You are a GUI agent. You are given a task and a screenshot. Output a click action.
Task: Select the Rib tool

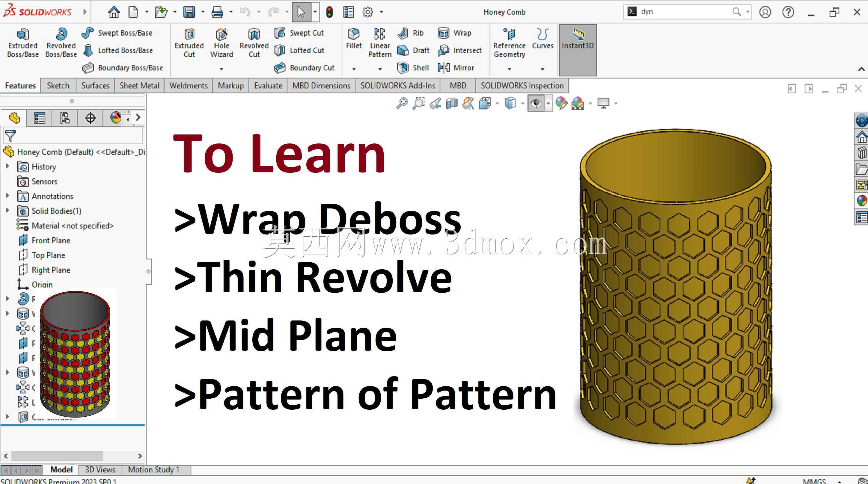410,33
